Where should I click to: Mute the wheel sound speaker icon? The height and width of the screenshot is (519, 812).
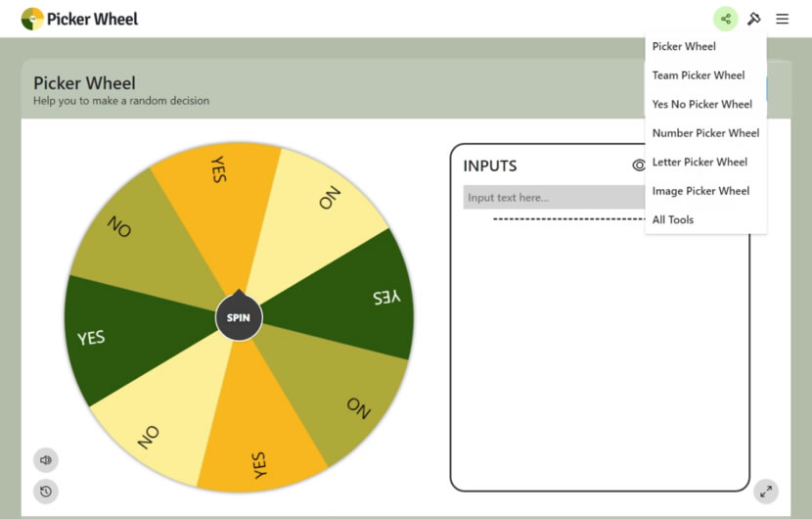pyautogui.click(x=46, y=460)
